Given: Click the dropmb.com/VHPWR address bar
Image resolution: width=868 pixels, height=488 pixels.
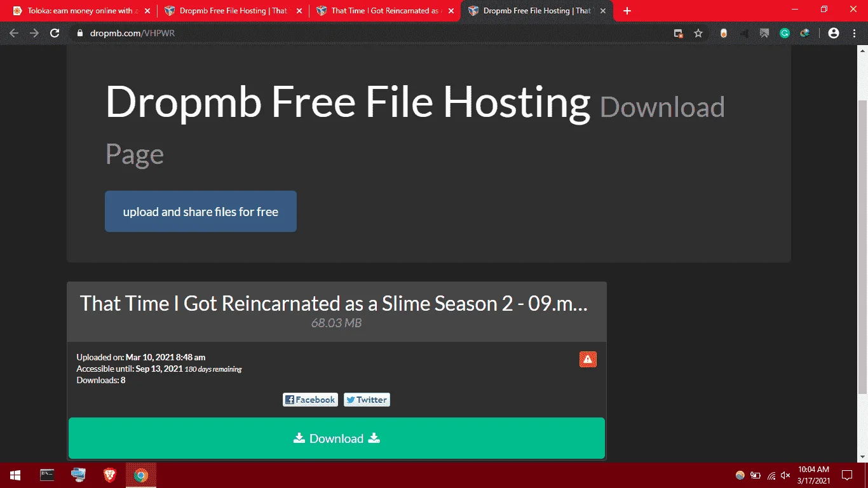Looking at the screenshot, I should 369,33.
